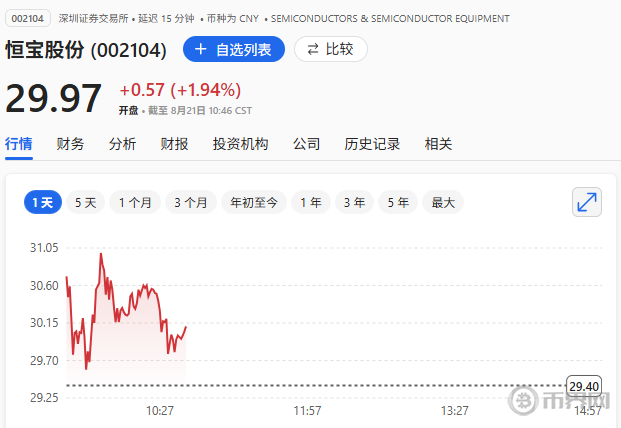Open the 分析 tab
This screenshot has width=621, height=428.
tap(123, 144)
